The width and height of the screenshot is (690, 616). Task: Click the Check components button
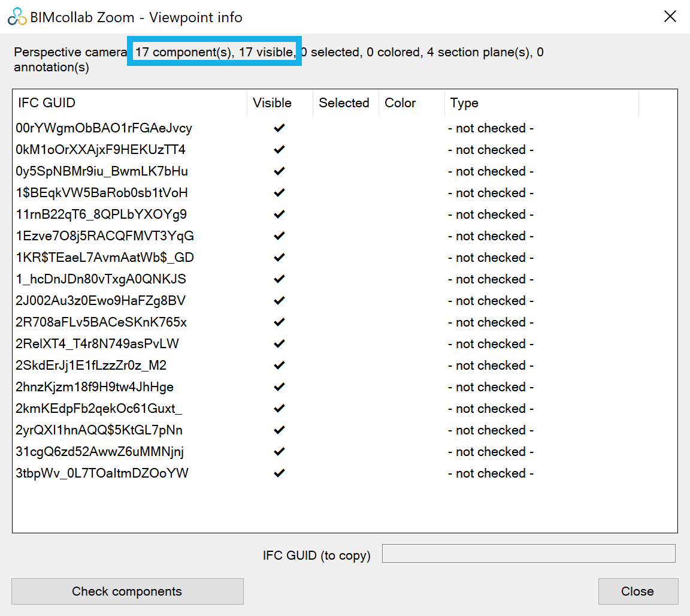[127, 591]
